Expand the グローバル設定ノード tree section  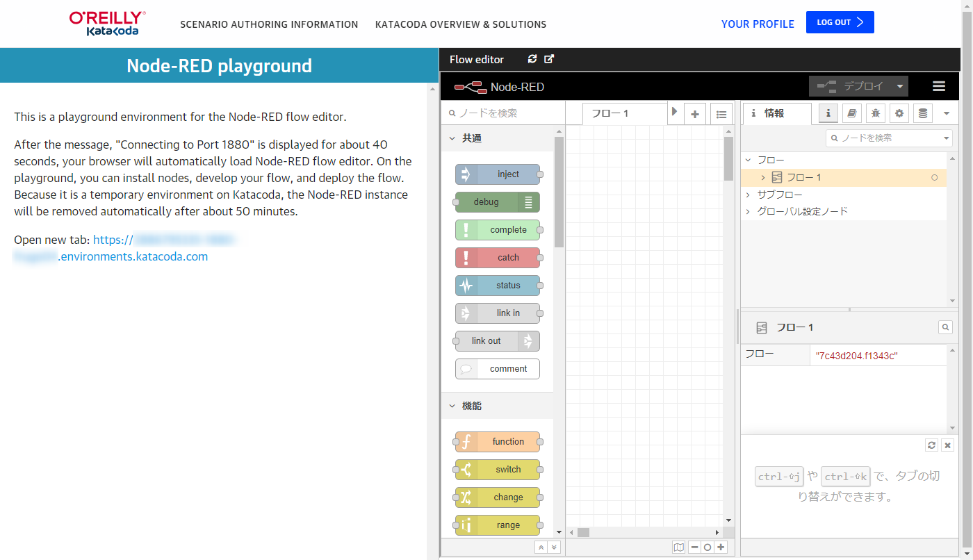tap(748, 211)
